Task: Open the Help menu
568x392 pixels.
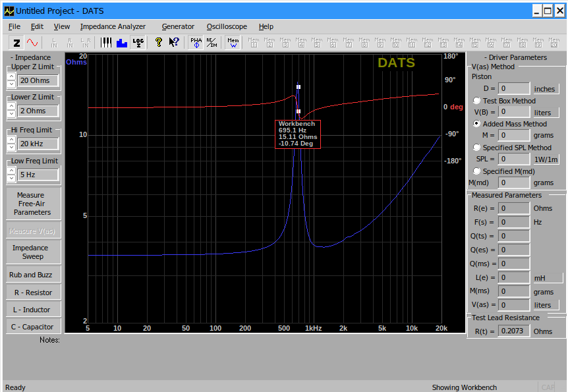Action: tap(266, 26)
